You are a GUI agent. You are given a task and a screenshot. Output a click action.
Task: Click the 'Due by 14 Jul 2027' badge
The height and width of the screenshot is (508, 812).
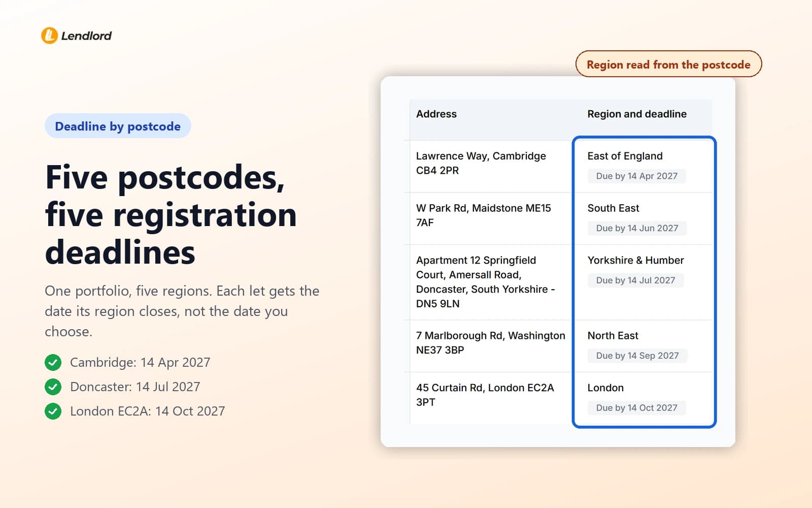(x=636, y=280)
